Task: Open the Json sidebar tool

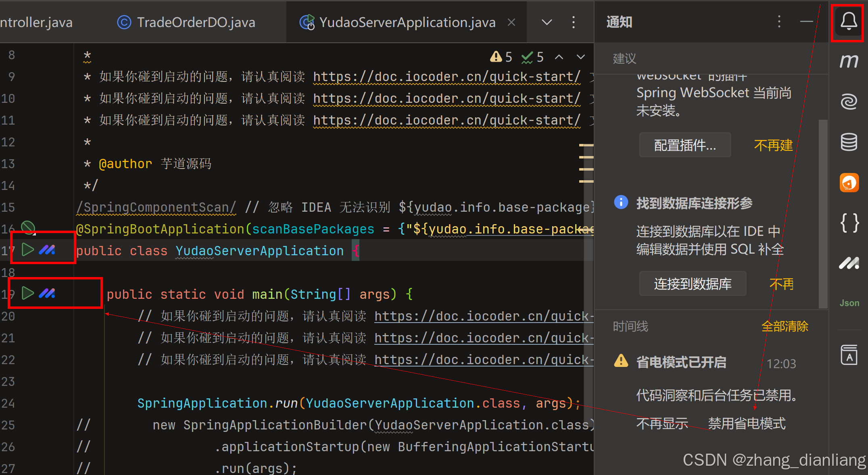Action: click(849, 303)
